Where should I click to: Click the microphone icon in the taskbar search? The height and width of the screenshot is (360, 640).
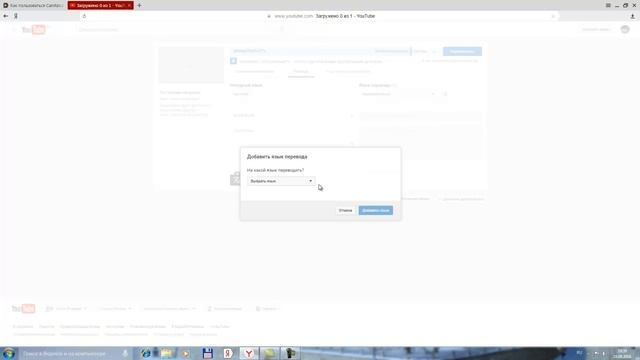125,353
